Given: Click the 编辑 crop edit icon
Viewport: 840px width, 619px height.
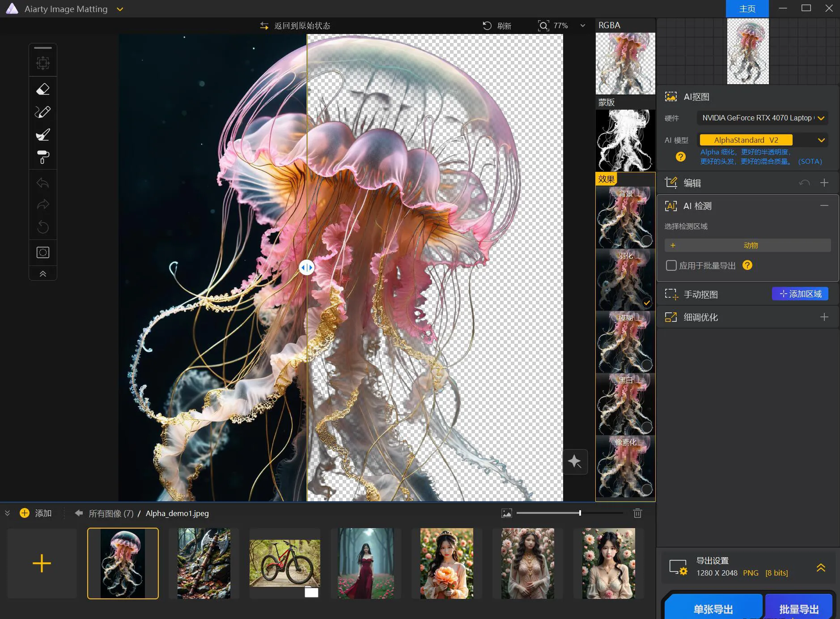Looking at the screenshot, I should pyautogui.click(x=671, y=183).
